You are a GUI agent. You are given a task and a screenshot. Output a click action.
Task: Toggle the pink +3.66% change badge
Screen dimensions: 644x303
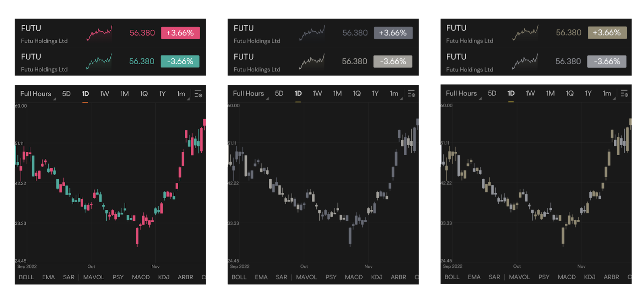tap(180, 33)
